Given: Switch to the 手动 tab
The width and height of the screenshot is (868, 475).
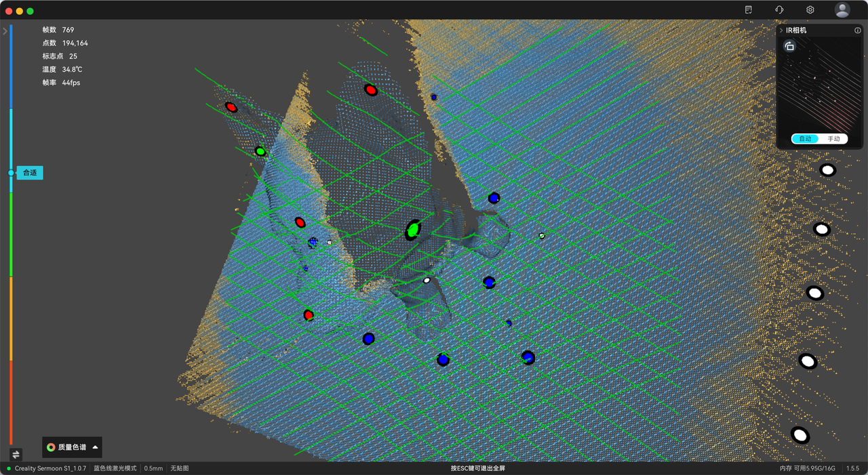Looking at the screenshot, I should pos(834,138).
